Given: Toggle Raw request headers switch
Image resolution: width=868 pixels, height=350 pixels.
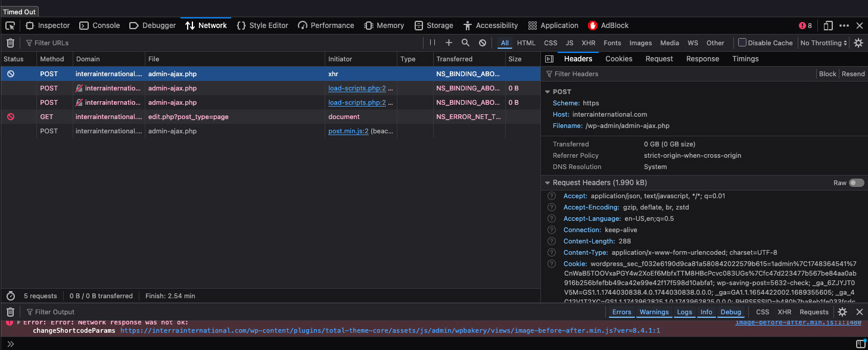Looking at the screenshot, I should [856, 183].
